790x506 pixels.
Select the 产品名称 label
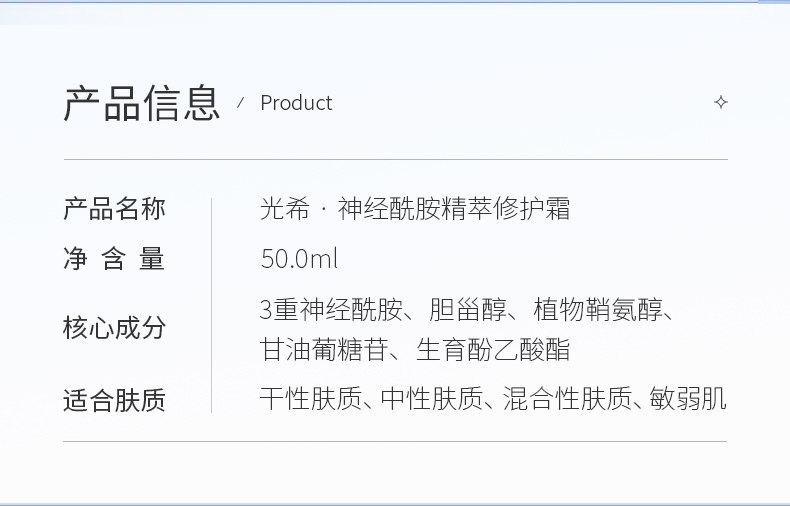[114, 209]
